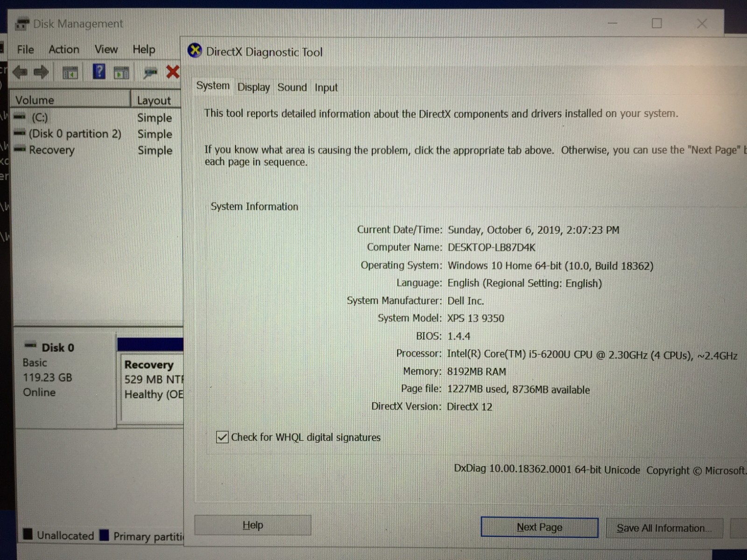The width and height of the screenshot is (747, 560).
Task: Click the Online status under Disk 0
Action: 39,392
